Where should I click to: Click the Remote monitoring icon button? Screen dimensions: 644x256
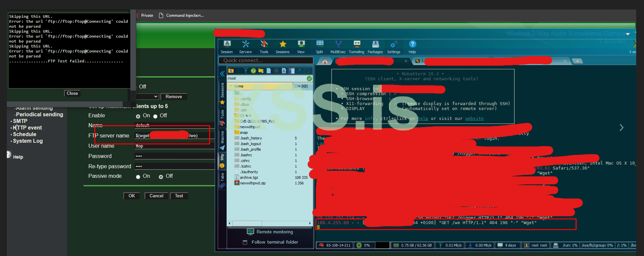pos(250,232)
